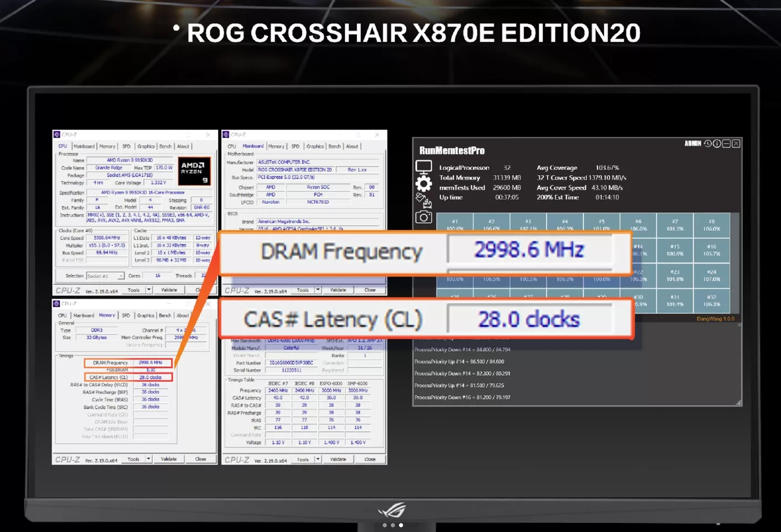The height and width of the screenshot is (532, 781).
Task: Open About tab in CPU-Z Mainboard window
Action: click(x=352, y=146)
